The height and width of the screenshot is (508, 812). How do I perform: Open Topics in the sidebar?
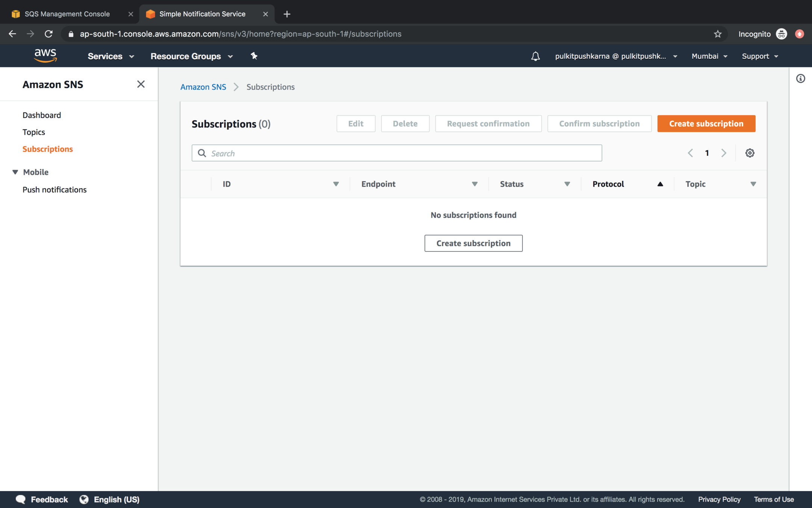[x=34, y=132]
